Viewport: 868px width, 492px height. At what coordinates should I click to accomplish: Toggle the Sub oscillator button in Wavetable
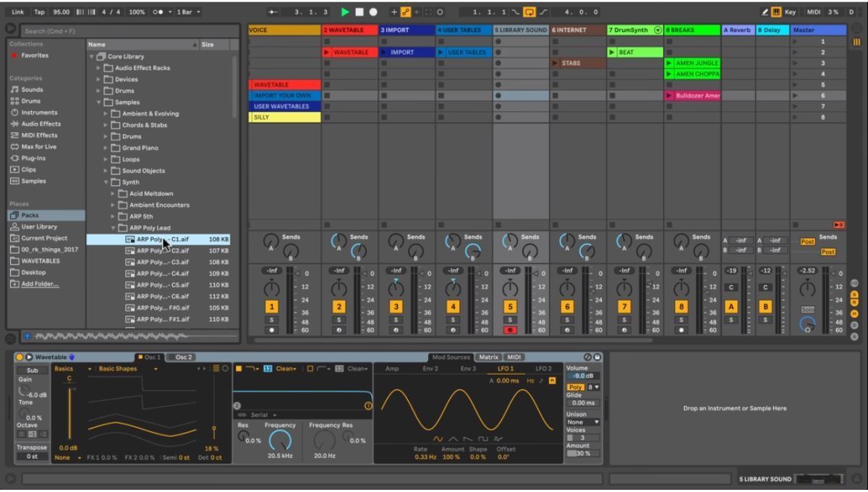pyautogui.click(x=33, y=370)
